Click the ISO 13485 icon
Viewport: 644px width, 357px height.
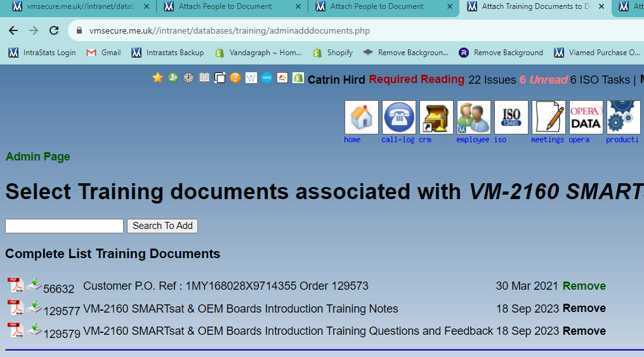click(x=511, y=117)
